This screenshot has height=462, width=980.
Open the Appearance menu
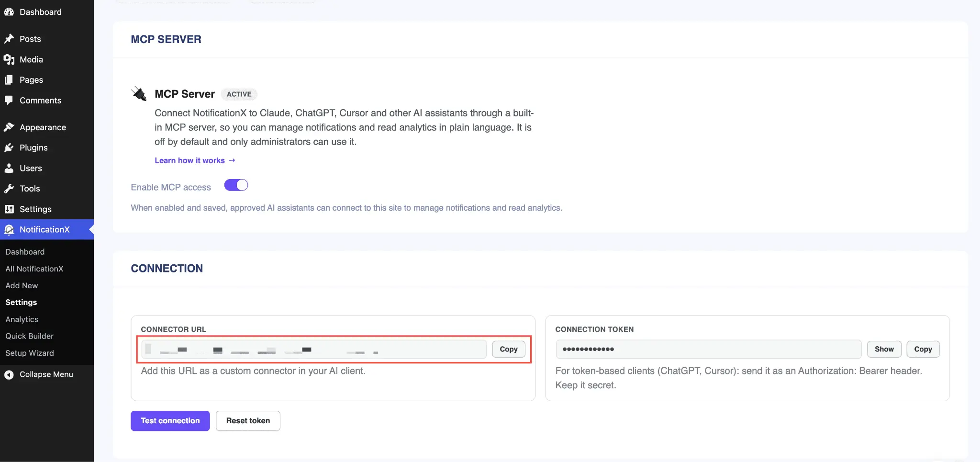(47, 127)
